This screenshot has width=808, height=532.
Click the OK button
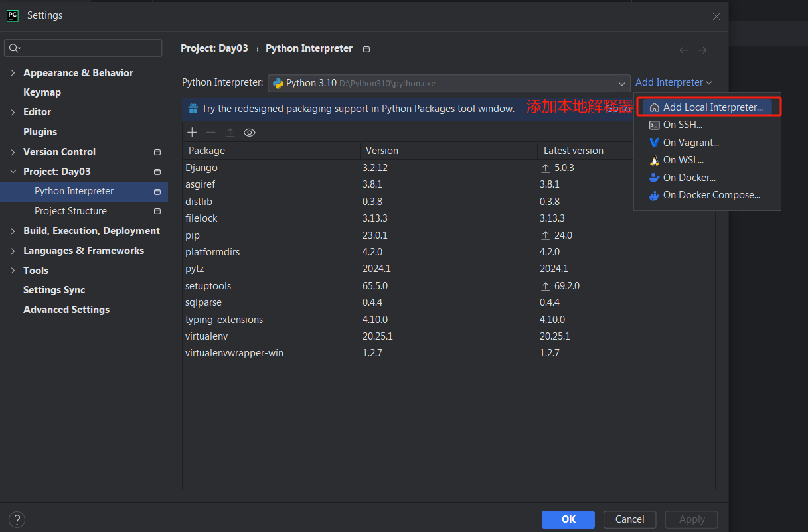[x=568, y=519]
